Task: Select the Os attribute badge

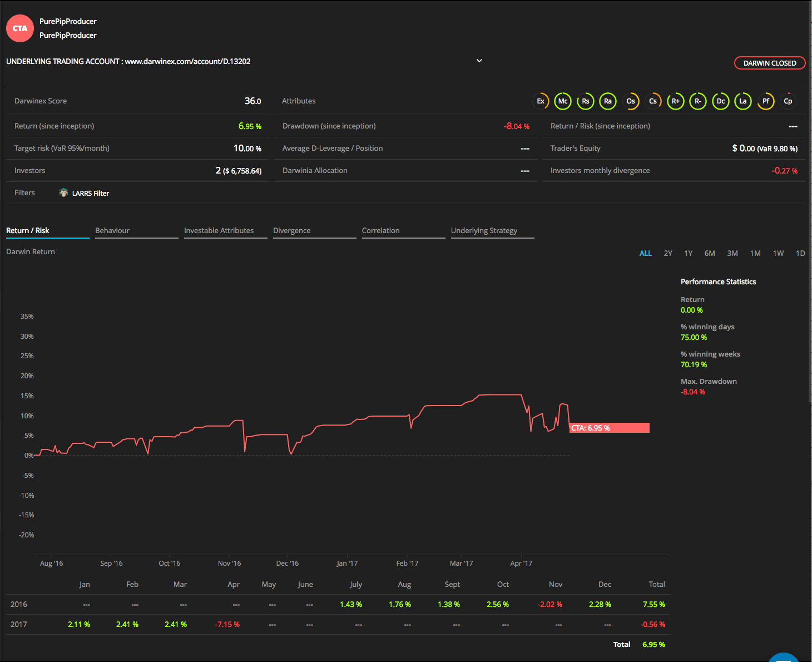Action: click(631, 101)
